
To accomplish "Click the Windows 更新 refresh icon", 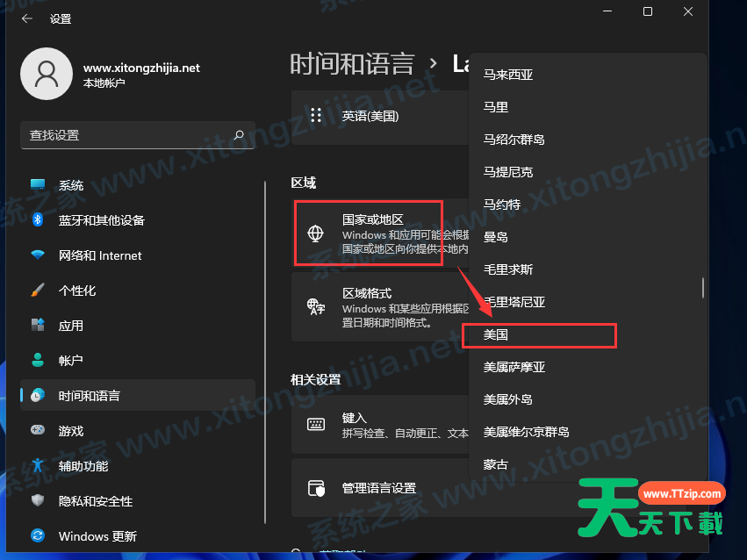I will pyautogui.click(x=38, y=535).
